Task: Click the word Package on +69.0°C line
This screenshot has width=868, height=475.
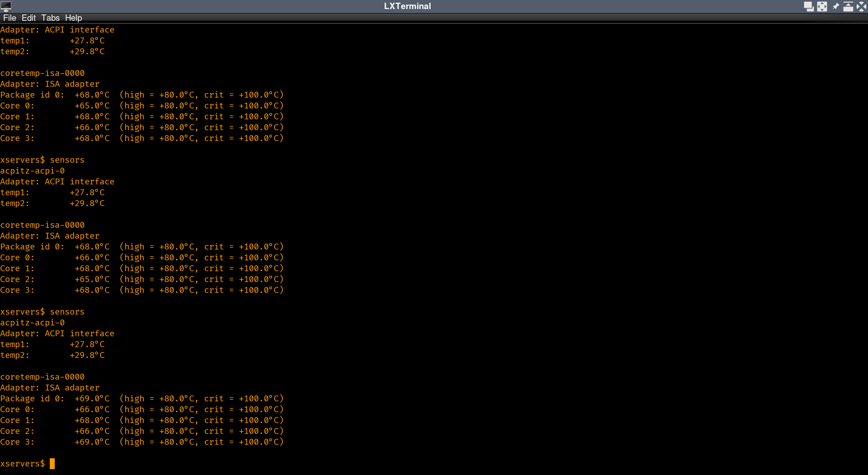Action: click(18, 399)
